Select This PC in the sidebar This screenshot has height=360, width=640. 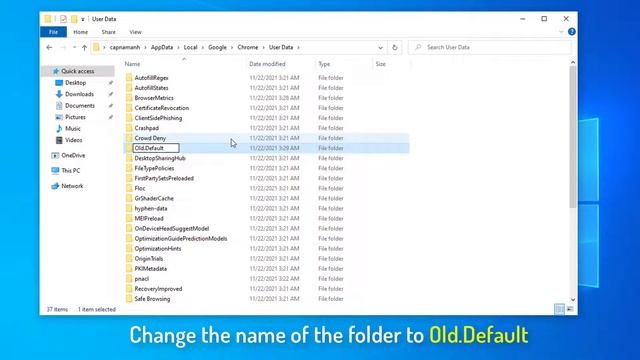(x=71, y=171)
